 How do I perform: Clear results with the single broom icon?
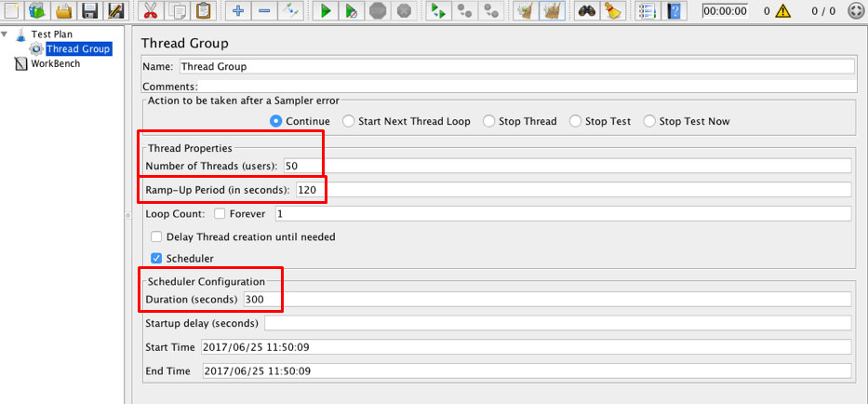point(524,10)
